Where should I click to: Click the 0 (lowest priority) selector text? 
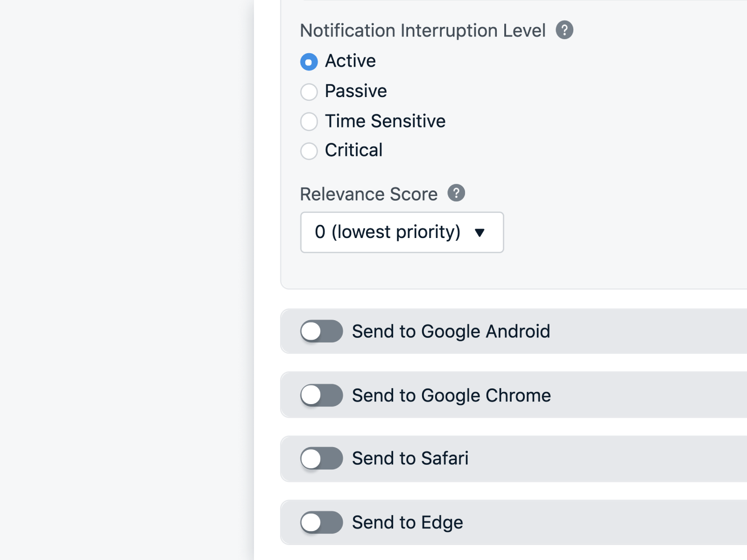point(388,232)
